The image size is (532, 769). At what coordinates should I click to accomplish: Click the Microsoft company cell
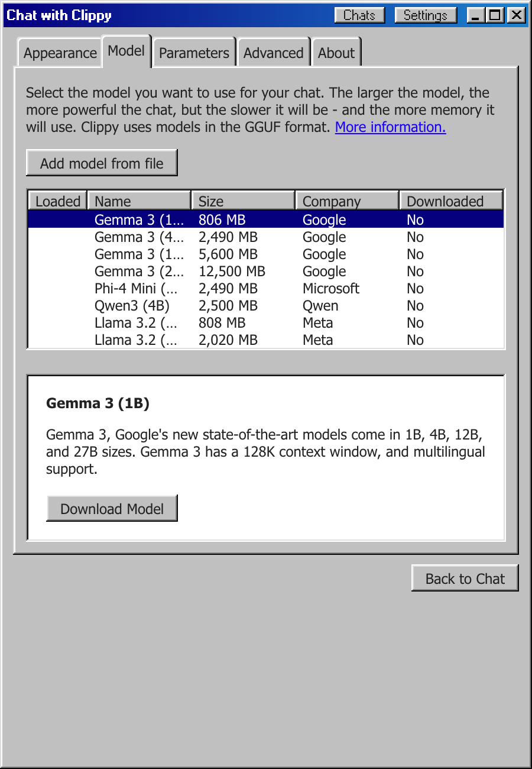coord(331,289)
